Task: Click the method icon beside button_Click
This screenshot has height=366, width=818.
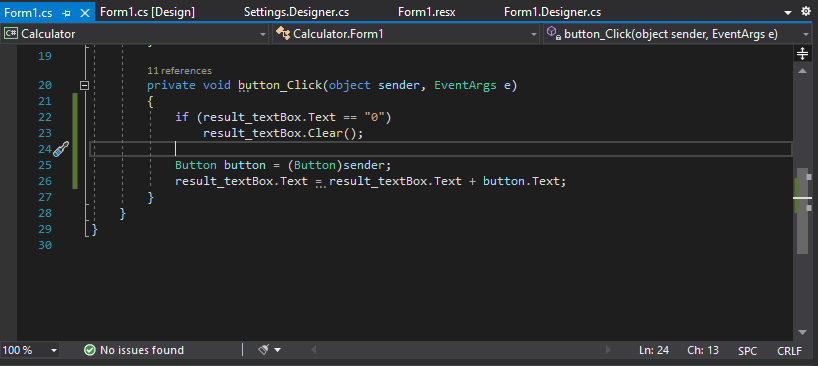Action: click(x=554, y=34)
